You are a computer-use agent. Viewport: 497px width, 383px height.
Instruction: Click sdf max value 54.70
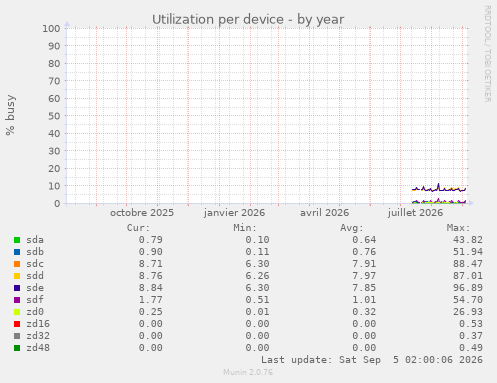[468, 300]
